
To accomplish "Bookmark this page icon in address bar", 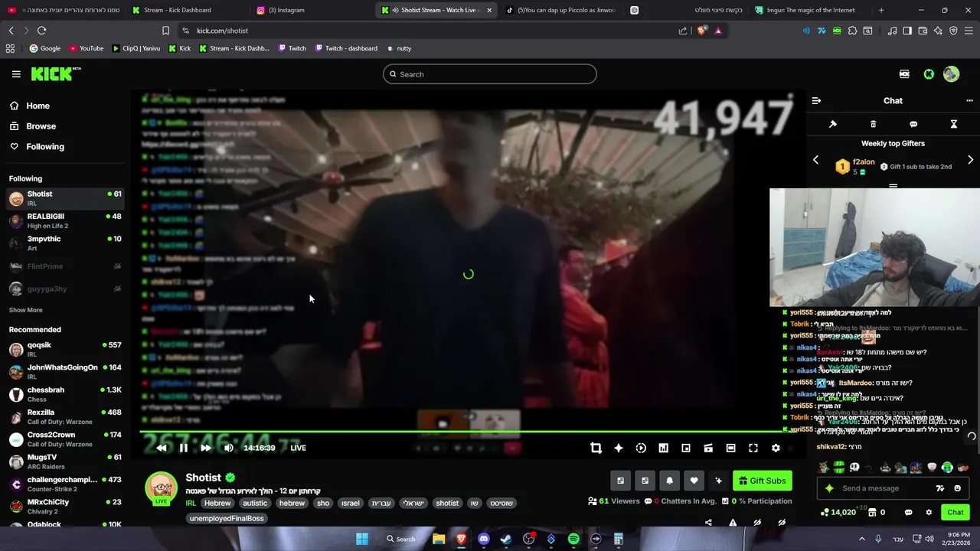I will pyautogui.click(x=165, y=31).
